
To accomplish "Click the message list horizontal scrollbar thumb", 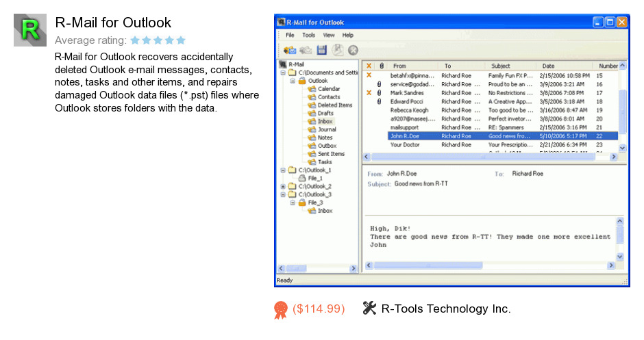I will click(x=484, y=157).
